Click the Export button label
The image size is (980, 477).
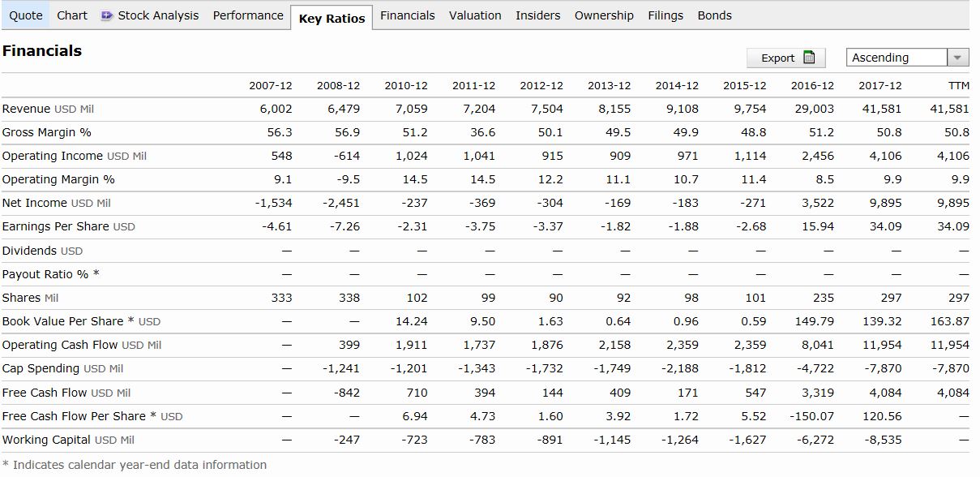777,58
